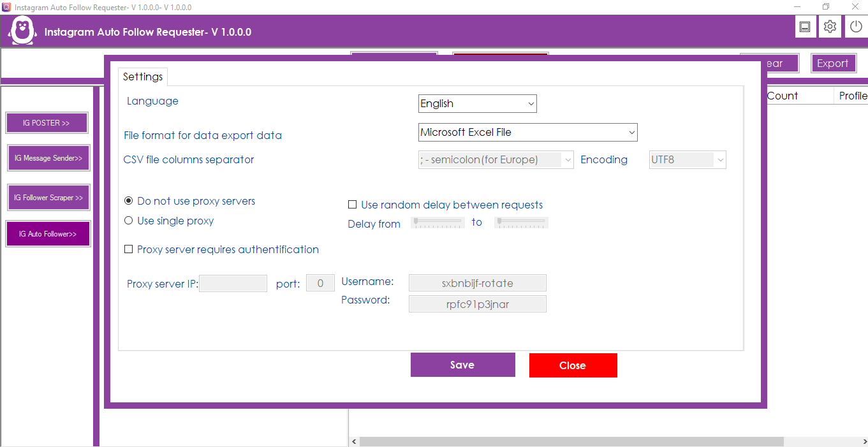Click the penguin logo icon
The width and height of the screenshot is (868, 447).
pyautogui.click(x=23, y=30)
